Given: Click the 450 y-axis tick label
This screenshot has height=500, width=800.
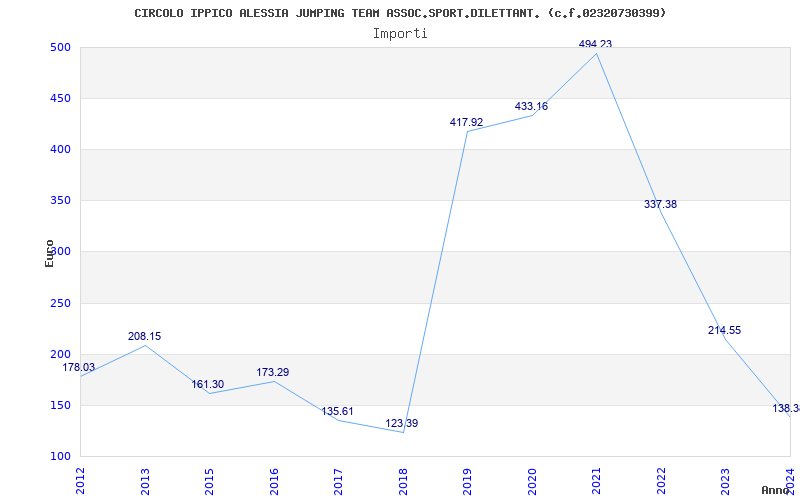Looking at the screenshot, I should pos(60,98).
